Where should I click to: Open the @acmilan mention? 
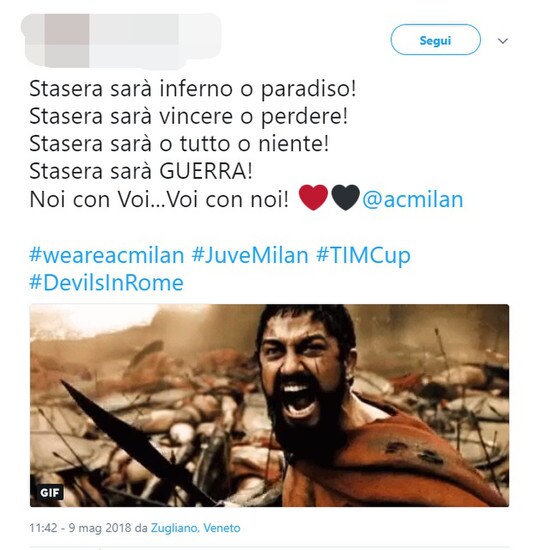[413, 200]
